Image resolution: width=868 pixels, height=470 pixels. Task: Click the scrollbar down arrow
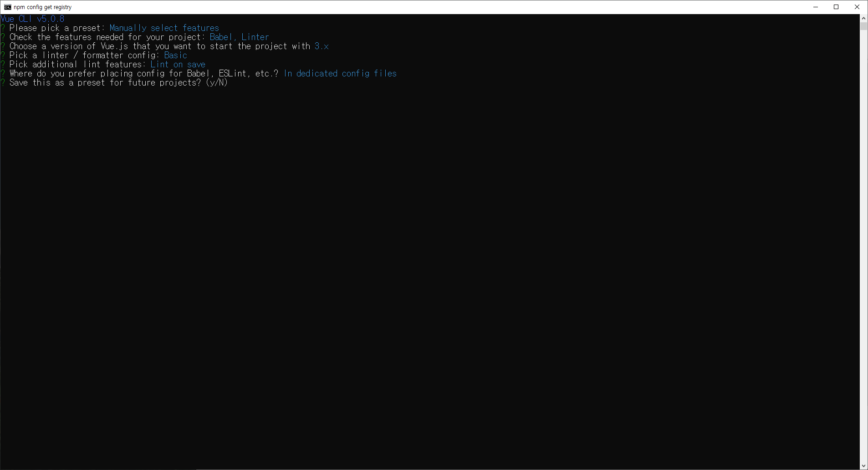[863, 466]
